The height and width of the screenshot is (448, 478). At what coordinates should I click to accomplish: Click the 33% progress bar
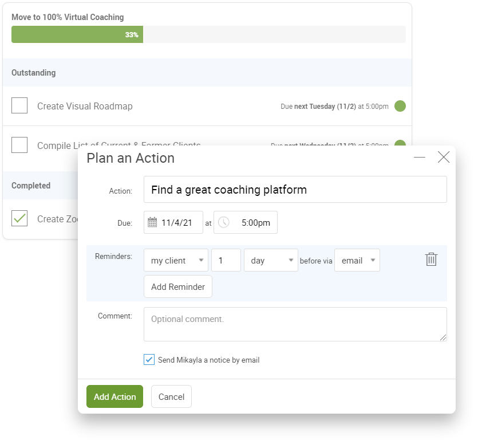tap(208, 34)
